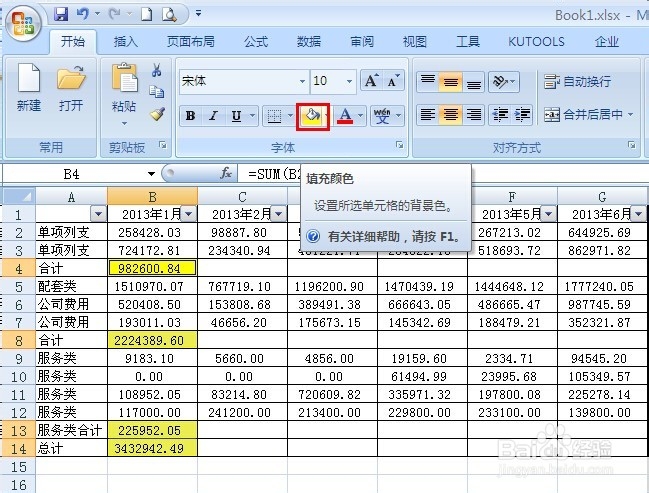
Task: Click the 打开 folder icon
Action: pos(71,77)
